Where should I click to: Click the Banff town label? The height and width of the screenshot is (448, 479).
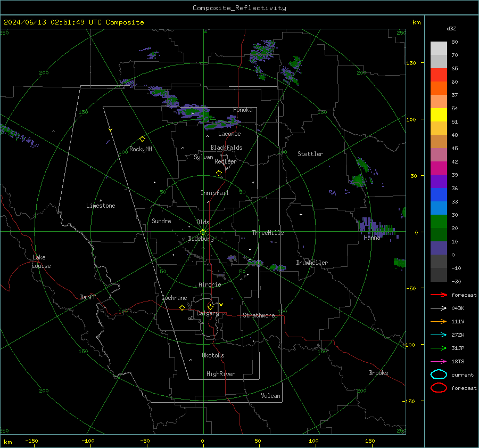[88, 297]
